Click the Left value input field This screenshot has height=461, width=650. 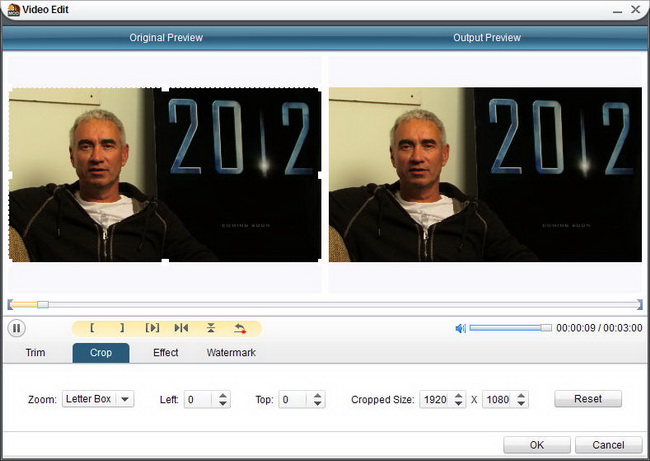point(200,400)
